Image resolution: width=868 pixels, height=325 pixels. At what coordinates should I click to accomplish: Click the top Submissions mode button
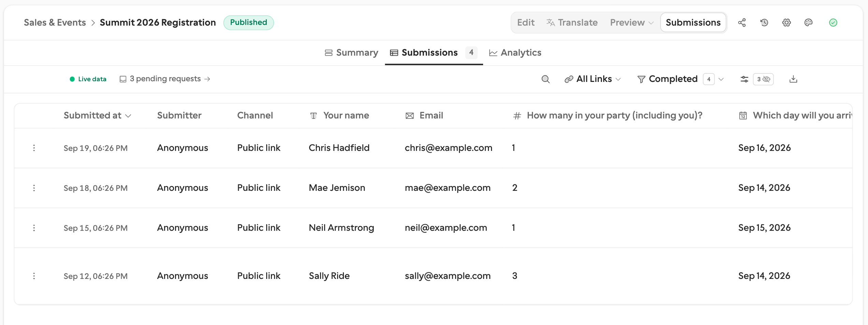693,23
